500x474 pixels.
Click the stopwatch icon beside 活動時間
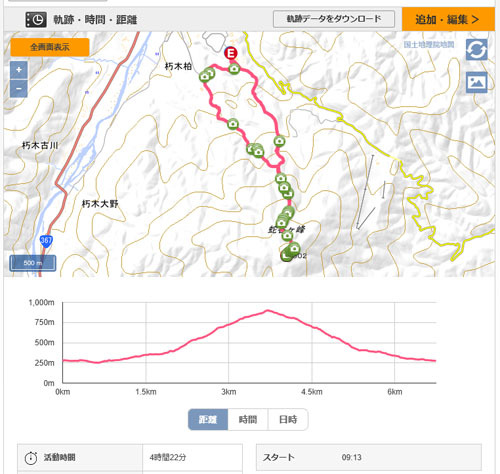31,458
